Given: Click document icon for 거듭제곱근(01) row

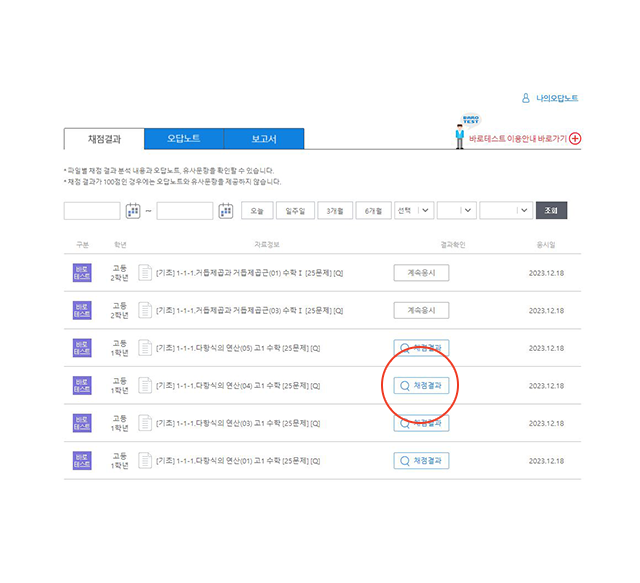Looking at the screenshot, I should 145,273.
